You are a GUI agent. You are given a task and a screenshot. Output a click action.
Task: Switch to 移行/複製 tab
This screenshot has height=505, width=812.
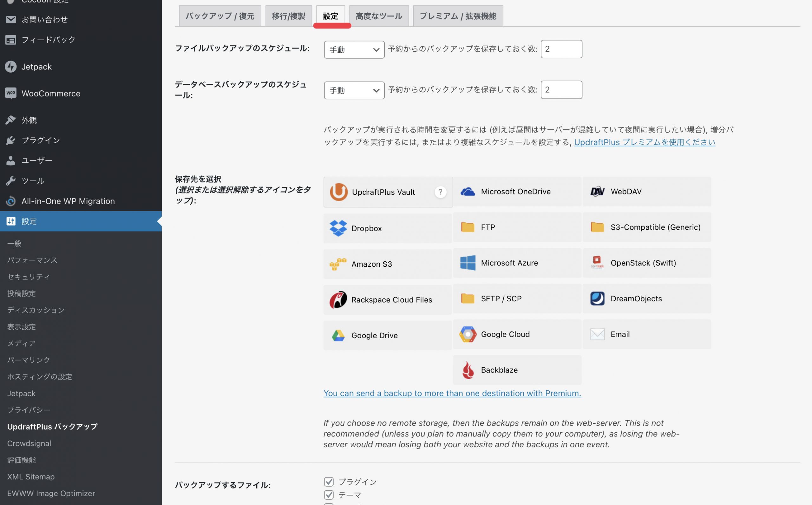(288, 16)
